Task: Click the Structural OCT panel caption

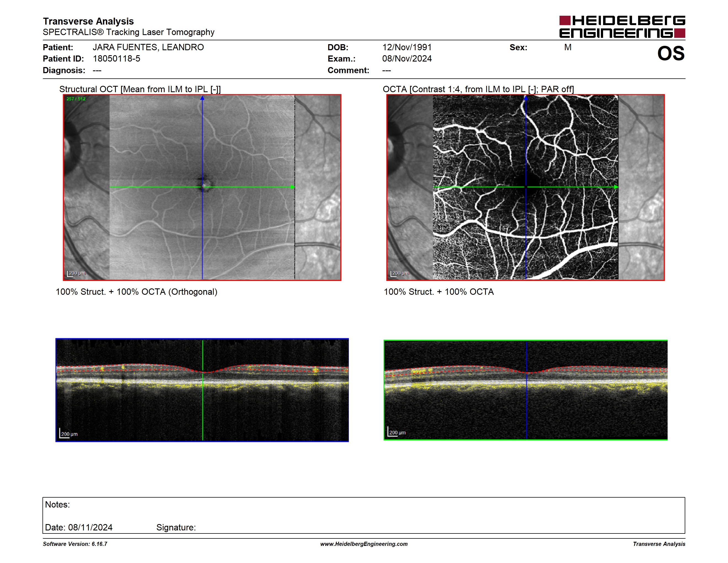Action: (x=140, y=89)
